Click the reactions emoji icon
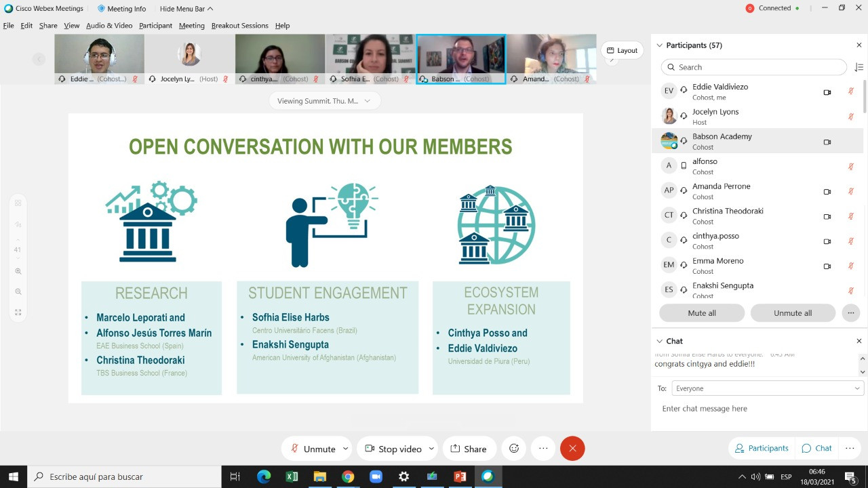Viewport: 868px width, 488px height. pyautogui.click(x=514, y=449)
